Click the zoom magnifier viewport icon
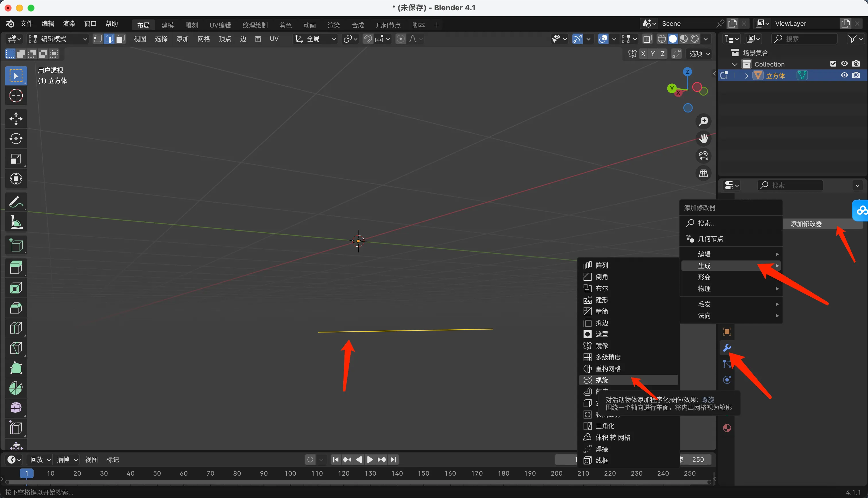868x498 pixels. (704, 121)
